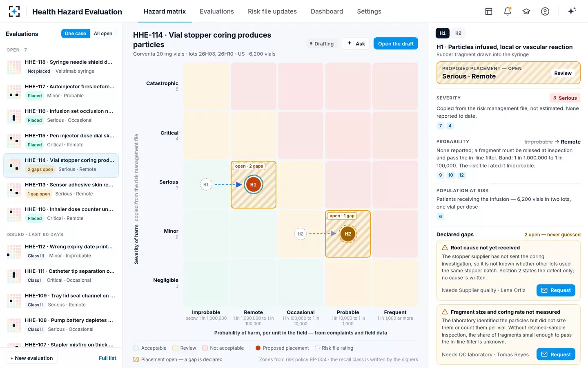Viewport: 588px width, 368px height.
Task: Request measurement from Tomas Reyes
Action: point(556,355)
